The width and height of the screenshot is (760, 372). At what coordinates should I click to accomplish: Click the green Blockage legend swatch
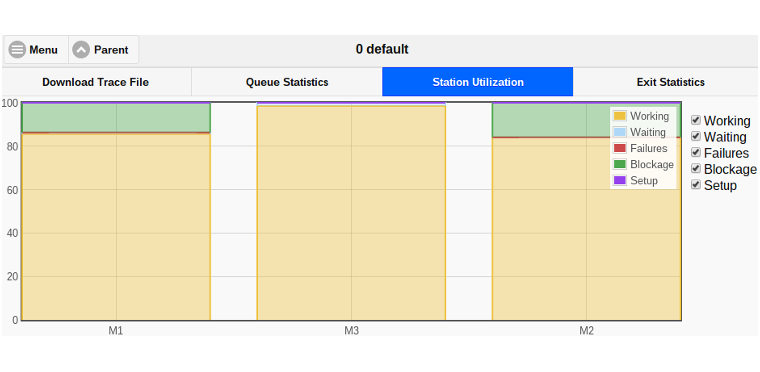click(x=619, y=164)
